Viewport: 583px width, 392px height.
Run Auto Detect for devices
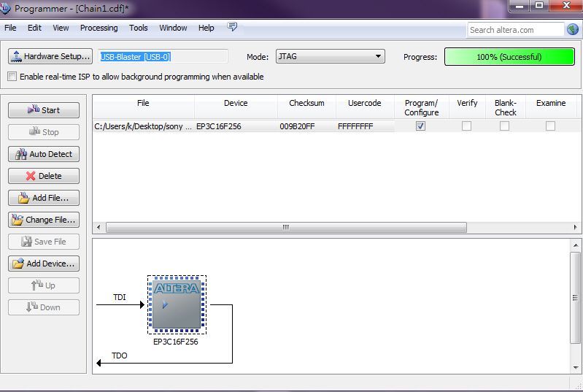click(44, 154)
